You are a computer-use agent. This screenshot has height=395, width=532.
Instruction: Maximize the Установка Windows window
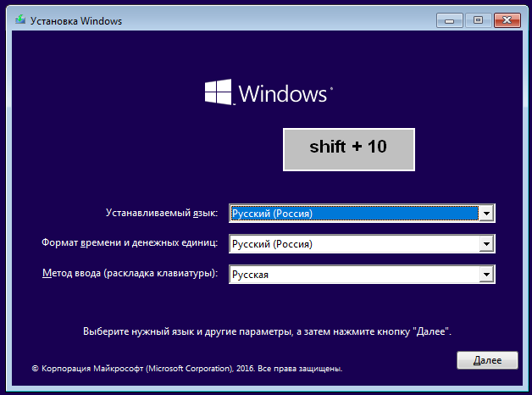click(x=479, y=20)
